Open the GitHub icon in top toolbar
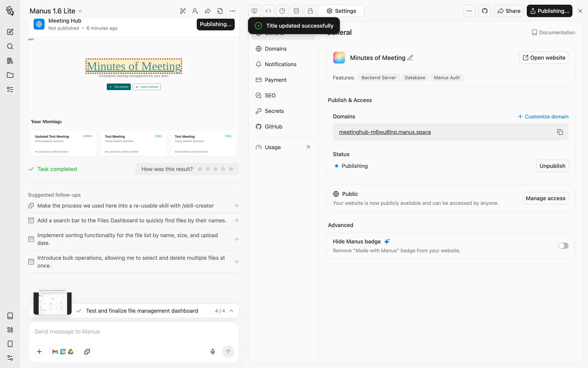Screen dimensions: 588x368 coord(484,11)
